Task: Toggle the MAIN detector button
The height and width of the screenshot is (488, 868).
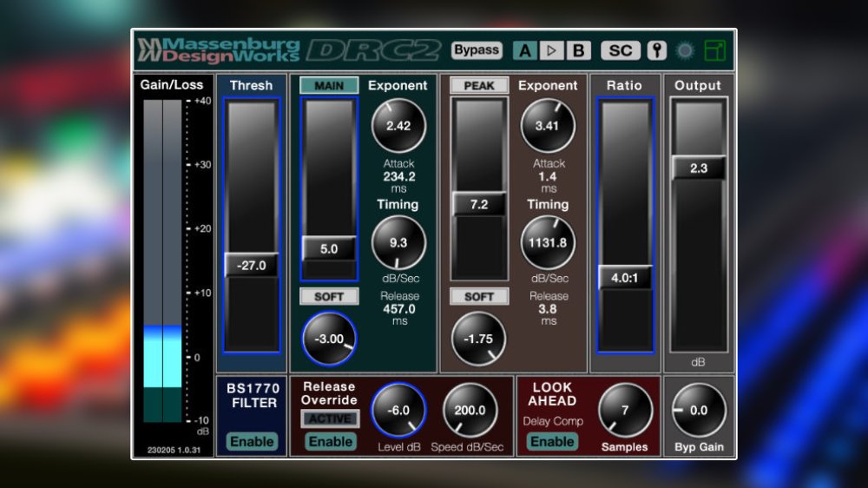Action: (x=329, y=85)
